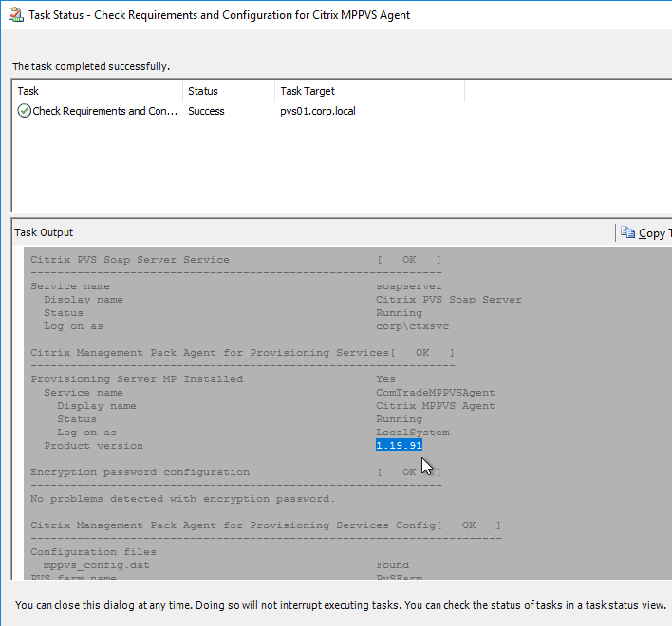Sort by the Task Target column header
Image resolution: width=672 pixels, height=626 pixels.
click(369, 91)
